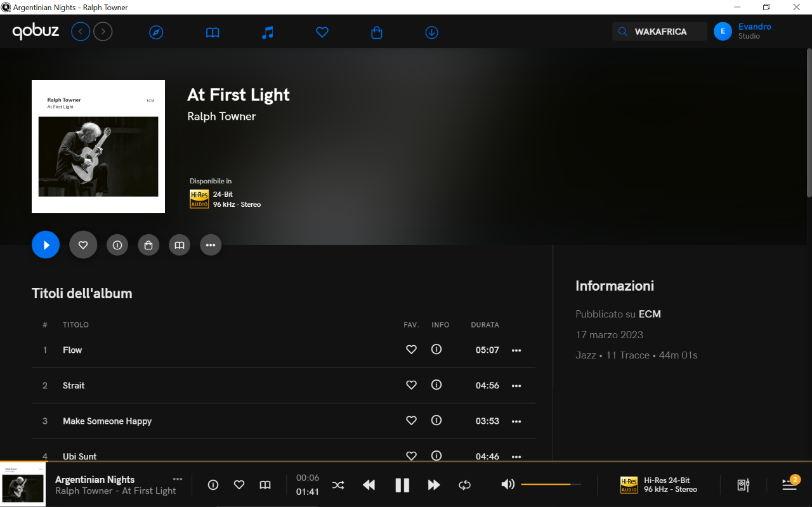Image resolution: width=812 pixels, height=507 pixels.
Task: Favorite the track Make Someone Happy
Action: [x=411, y=421]
